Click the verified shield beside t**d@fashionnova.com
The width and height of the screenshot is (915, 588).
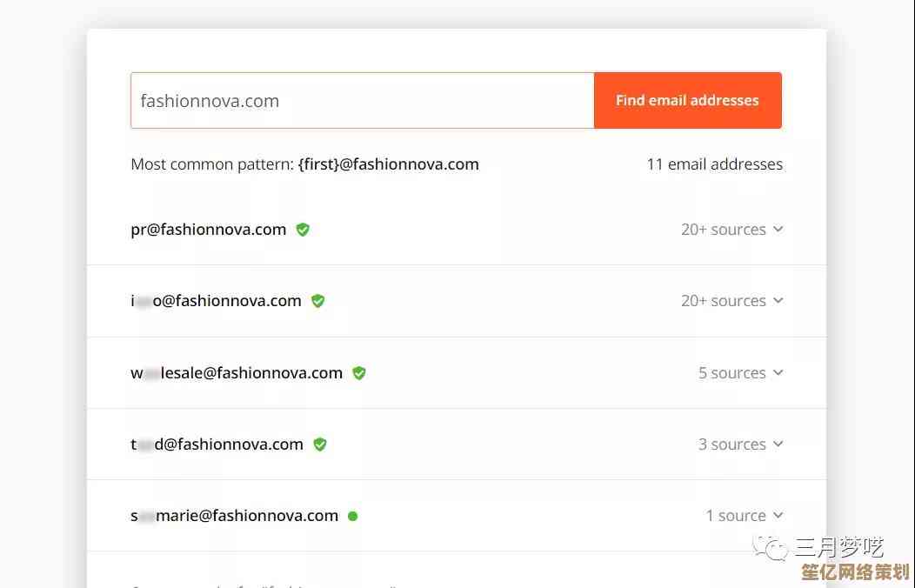tap(320, 444)
